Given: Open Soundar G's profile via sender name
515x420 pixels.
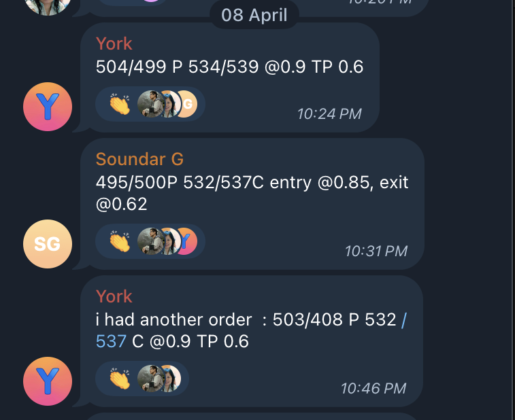Looking at the screenshot, I should coord(139,159).
